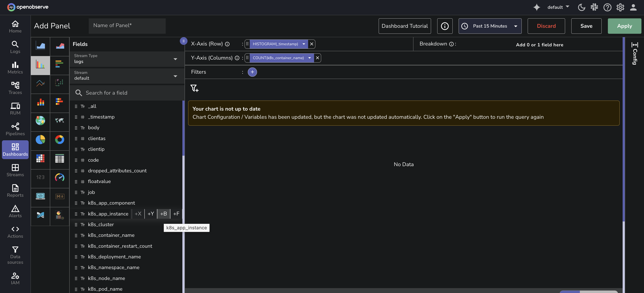The image size is (644, 293).
Task: Click the green Apply button
Action: point(624,26)
